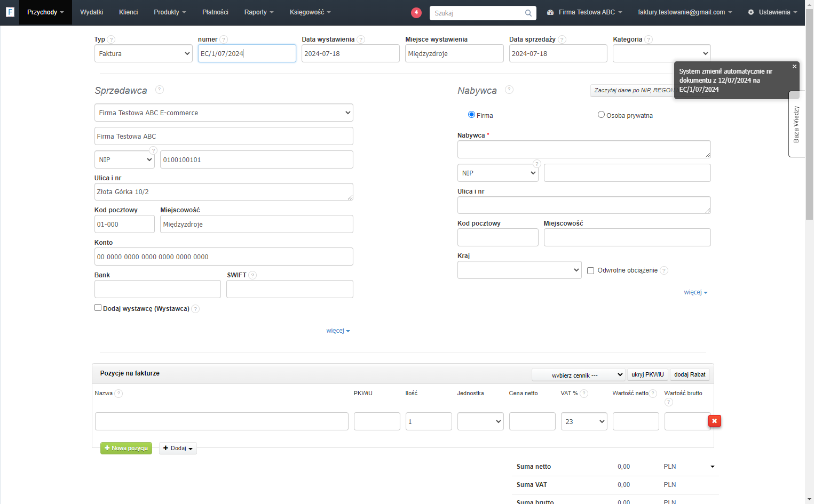Click the Nabywca name input field
Viewport: 814px width, 504px height.
click(584, 149)
